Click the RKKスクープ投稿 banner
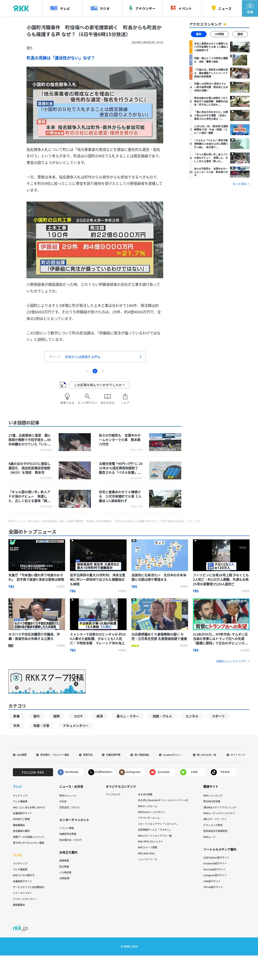Screen dimensions: 258x980 47,681
